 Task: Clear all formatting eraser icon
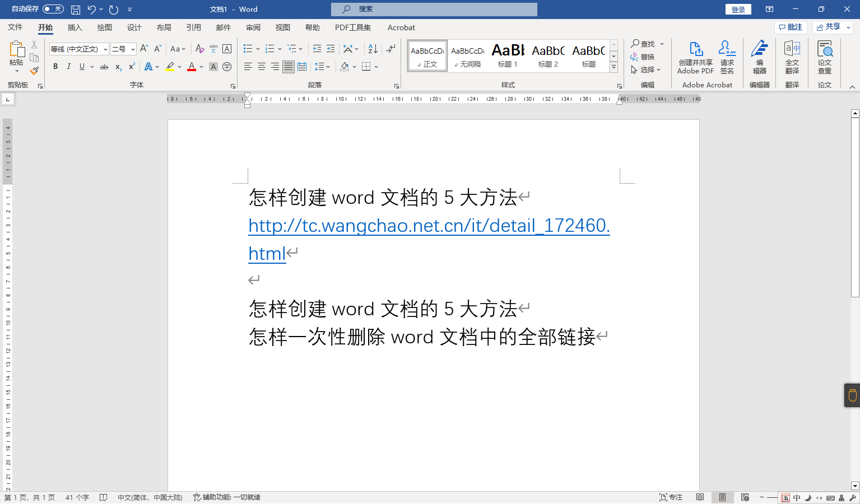point(199,49)
